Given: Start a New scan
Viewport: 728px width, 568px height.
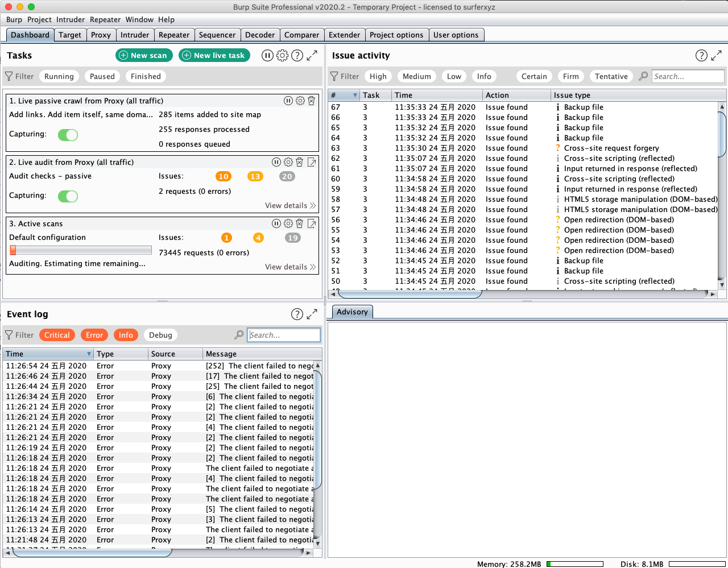Looking at the screenshot, I should pyautogui.click(x=143, y=55).
